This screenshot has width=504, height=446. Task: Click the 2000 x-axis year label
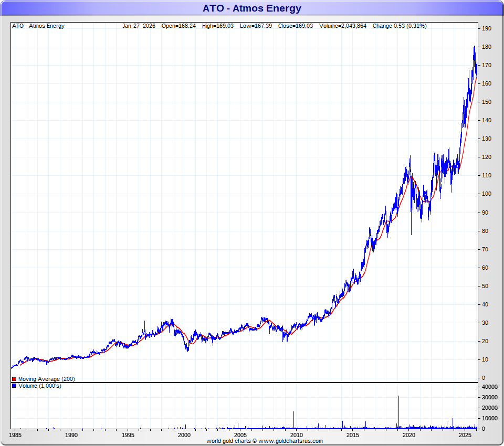point(184,435)
